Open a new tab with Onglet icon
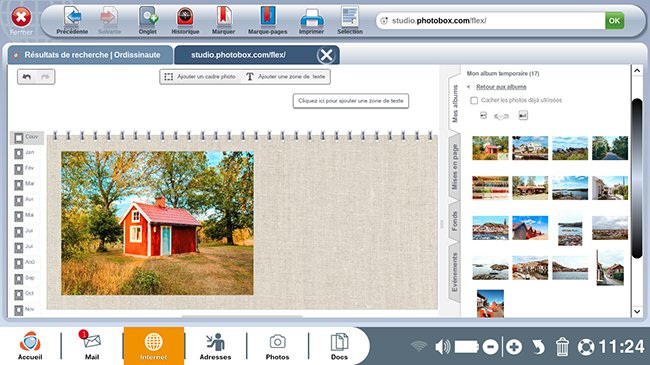Viewport: 650px width, 365px height. coord(148,17)
